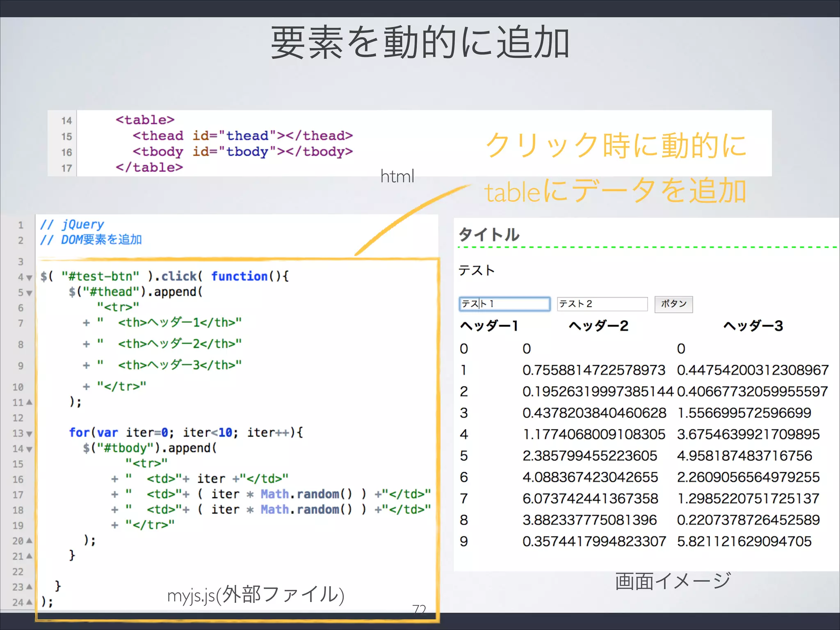Click cell value 0.40667732059955597
This screenshot has width=840, height=630.
coord(752,391)
